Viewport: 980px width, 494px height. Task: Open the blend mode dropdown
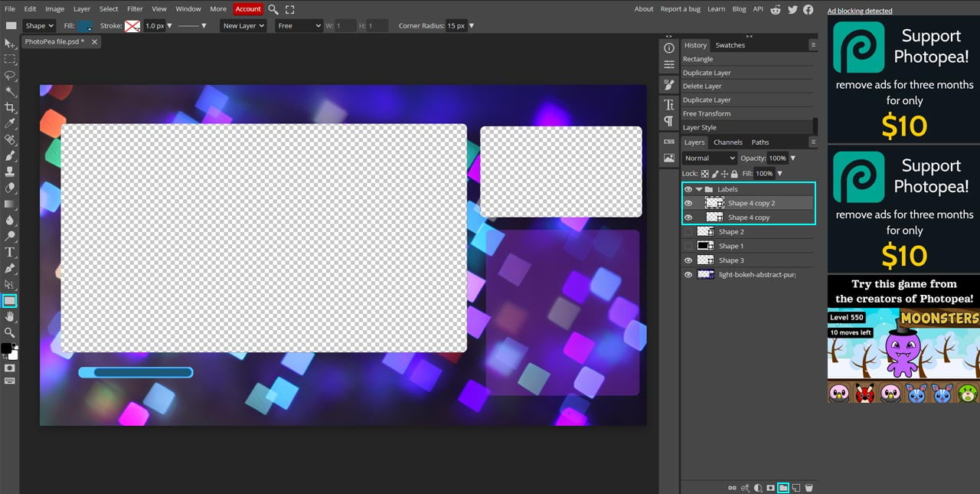(708, 158)
